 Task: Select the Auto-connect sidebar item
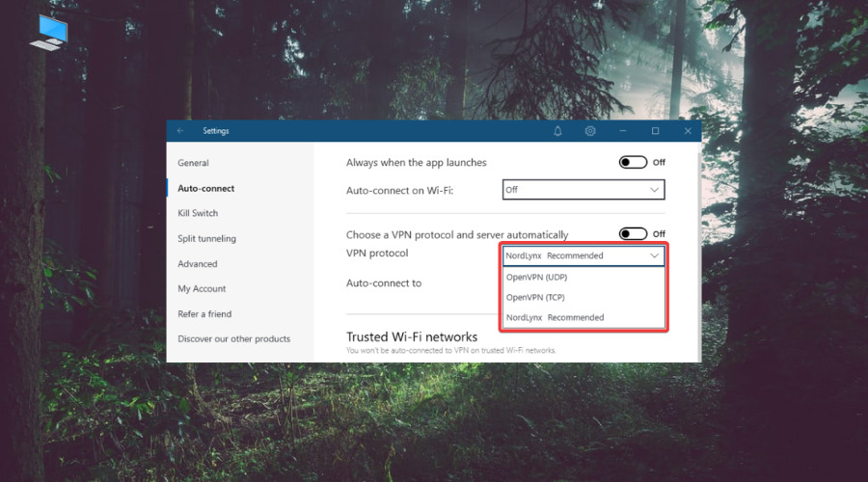(x=206, y=189)
